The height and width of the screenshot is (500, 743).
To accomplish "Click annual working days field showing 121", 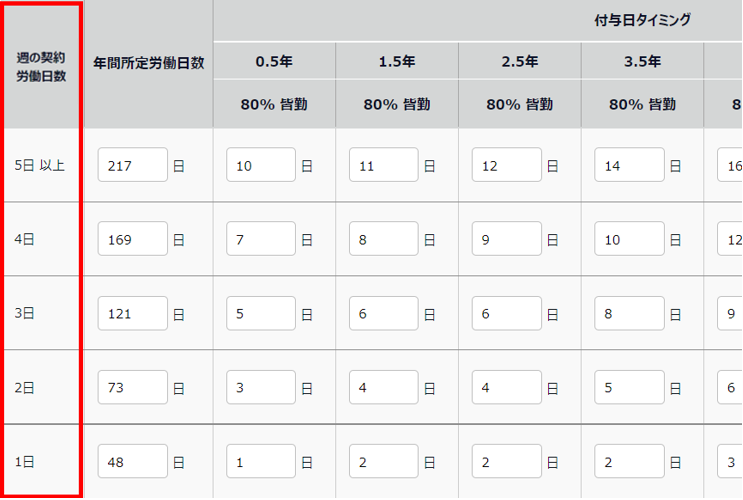I will (133, 313).
